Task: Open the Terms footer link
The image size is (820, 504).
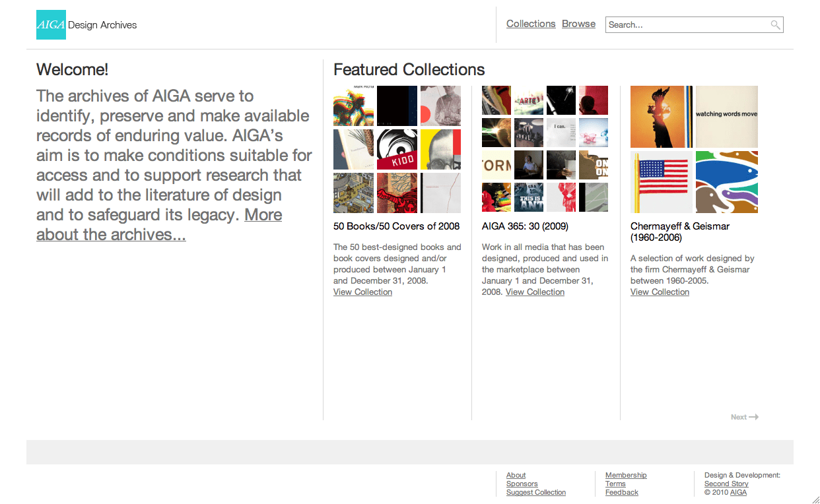Action: coord(615,484)
